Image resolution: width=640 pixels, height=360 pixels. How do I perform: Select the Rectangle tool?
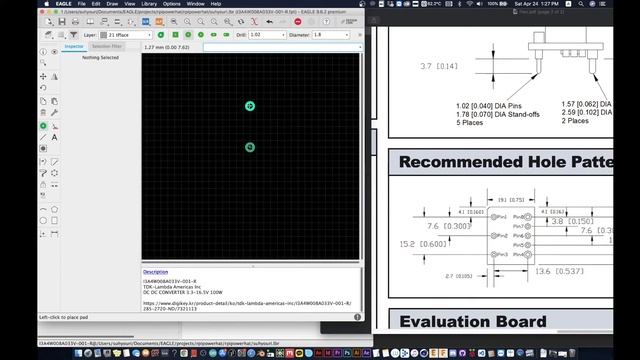[54, 220]
